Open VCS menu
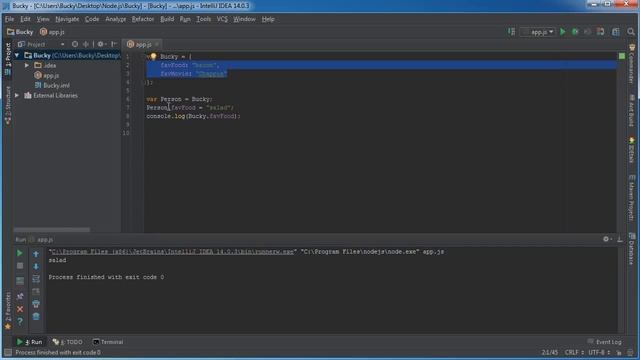640x360 pixels. 222,19
